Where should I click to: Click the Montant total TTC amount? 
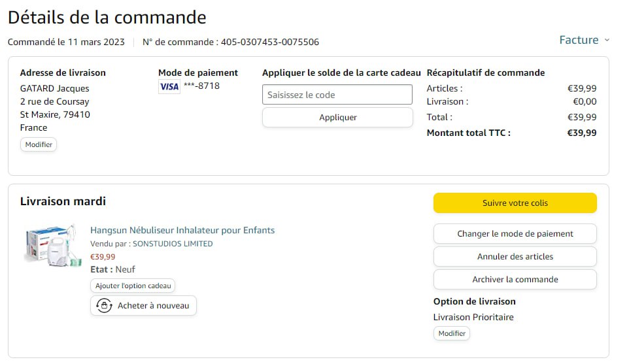(581, 133)
